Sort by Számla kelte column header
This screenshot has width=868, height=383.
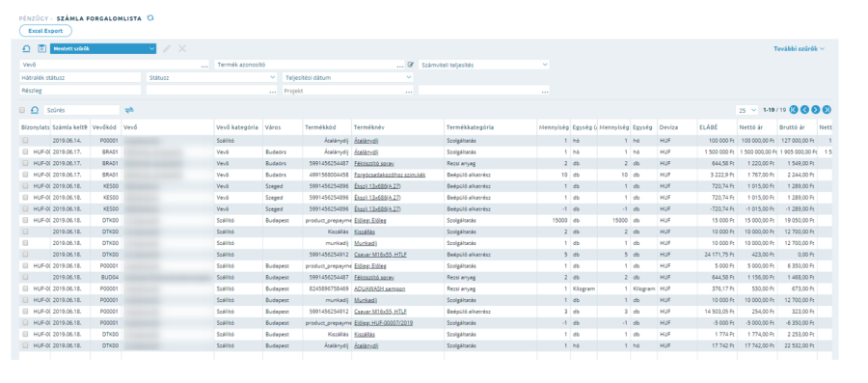pos(70,127)
